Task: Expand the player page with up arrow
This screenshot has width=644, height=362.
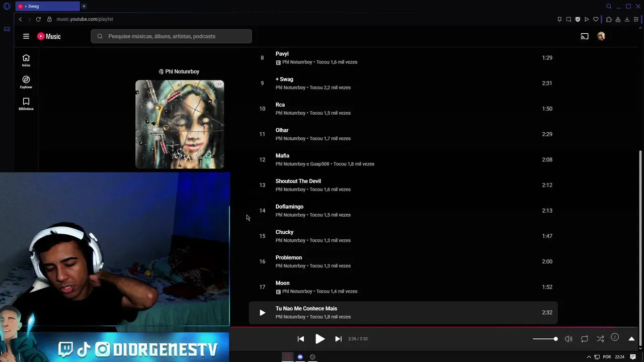Action: (631, 339)
